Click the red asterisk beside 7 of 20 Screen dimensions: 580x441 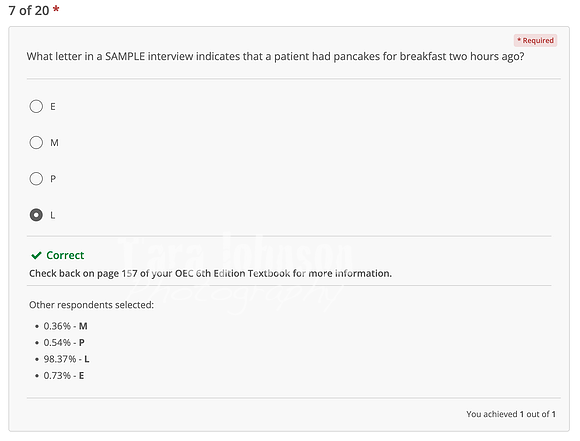click(56, 9)
